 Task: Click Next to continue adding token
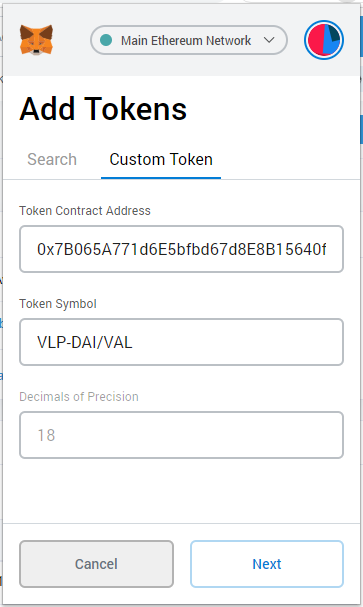(x=267, y=564)
